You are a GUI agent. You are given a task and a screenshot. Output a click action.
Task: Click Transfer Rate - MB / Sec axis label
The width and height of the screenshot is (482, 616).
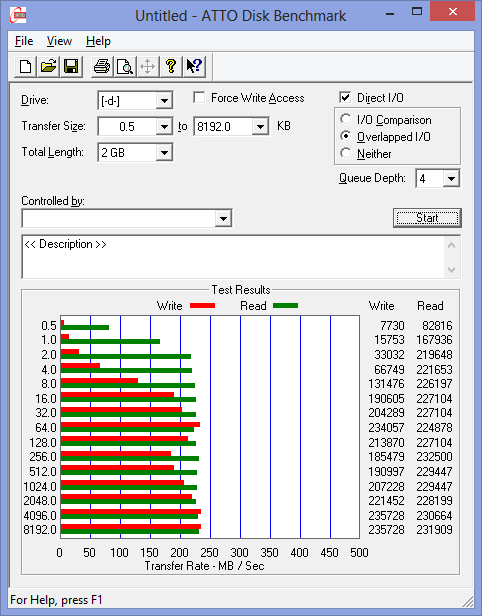pyautogui.click(x=204, y=566)
